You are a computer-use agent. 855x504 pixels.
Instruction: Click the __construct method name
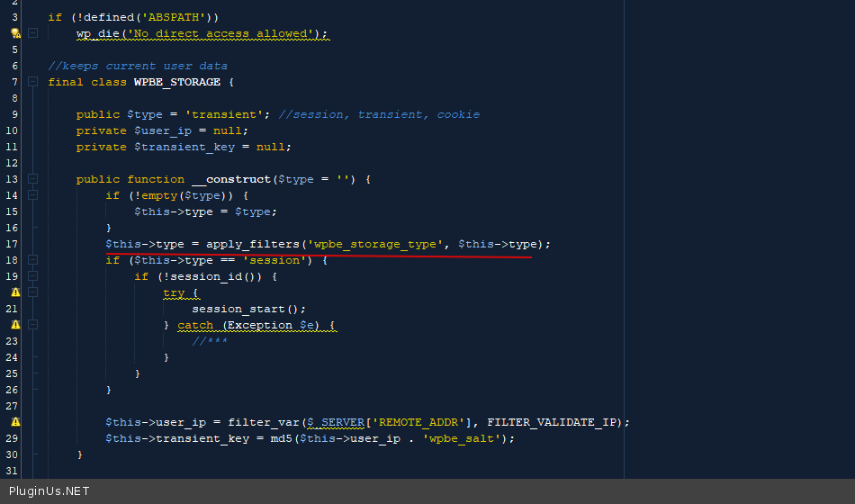231,179
